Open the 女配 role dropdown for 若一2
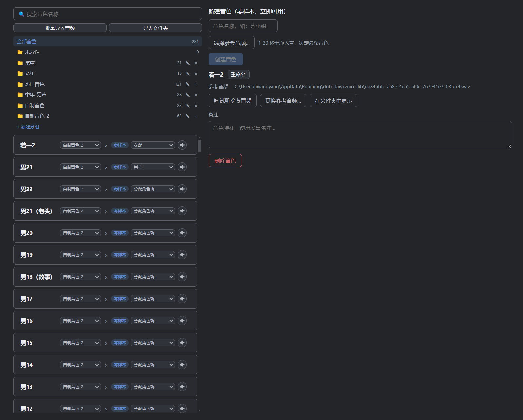Image resolution: width=523 pixels, height=420 pixels. click(153, 145)
